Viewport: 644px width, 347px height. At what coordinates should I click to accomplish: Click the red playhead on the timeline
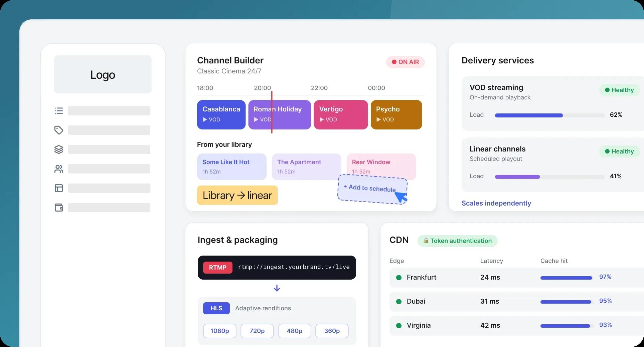[272, 112]
